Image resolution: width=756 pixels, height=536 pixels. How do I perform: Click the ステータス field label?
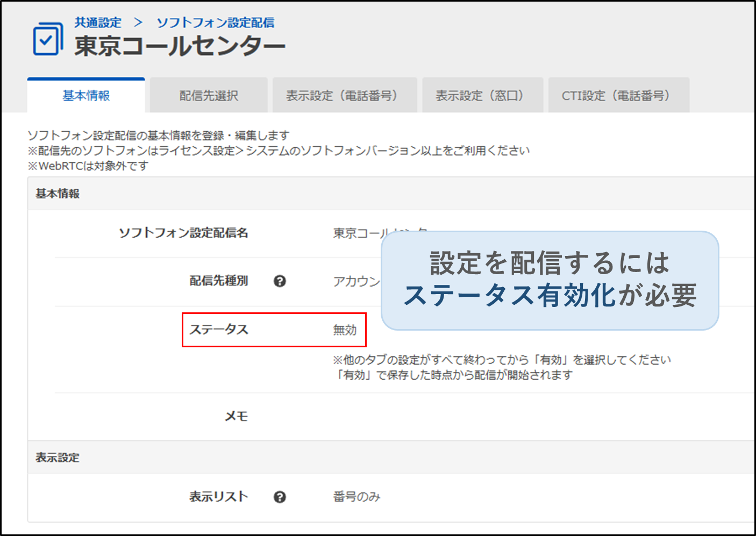click(219, 330)
